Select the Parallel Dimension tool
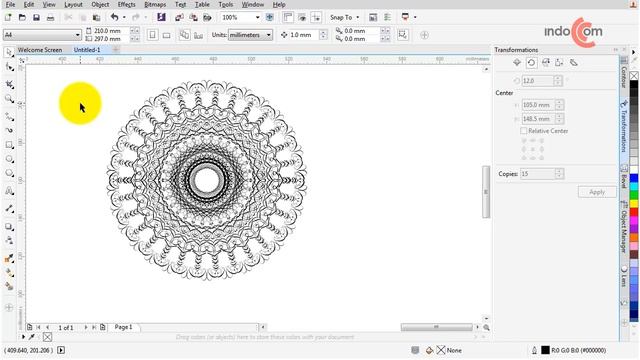 click(x=9, y=209)
